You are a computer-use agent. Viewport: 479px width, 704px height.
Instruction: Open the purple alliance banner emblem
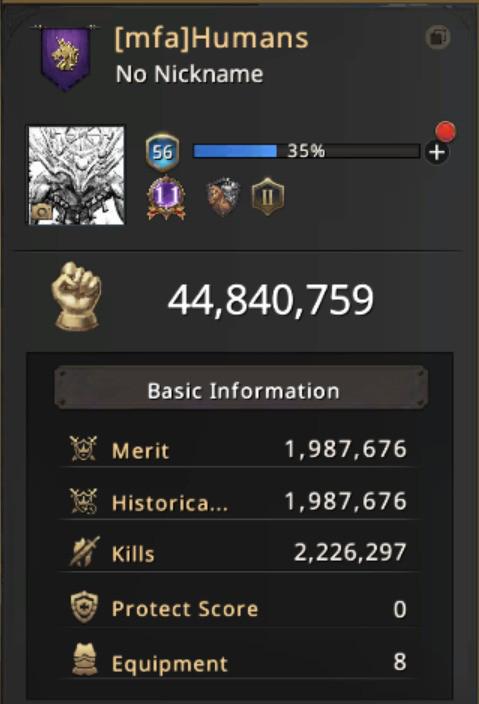[x=66, y=57]
